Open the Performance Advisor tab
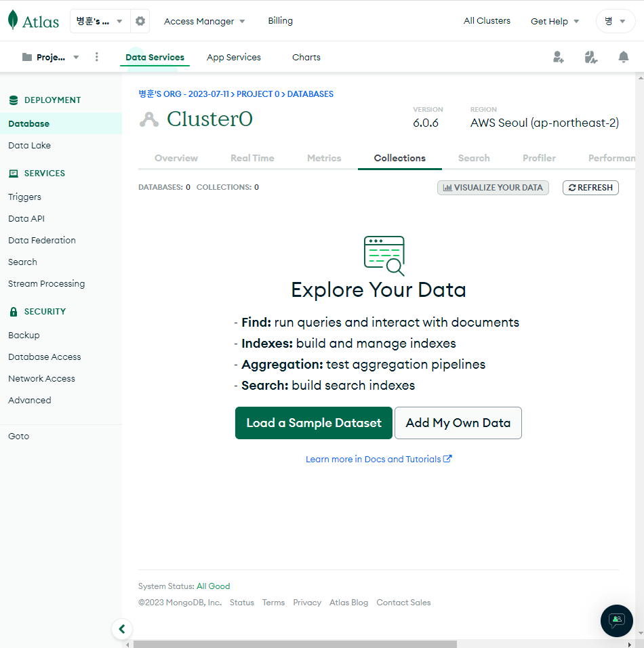 pyautogui.click(x=611, y=158)
